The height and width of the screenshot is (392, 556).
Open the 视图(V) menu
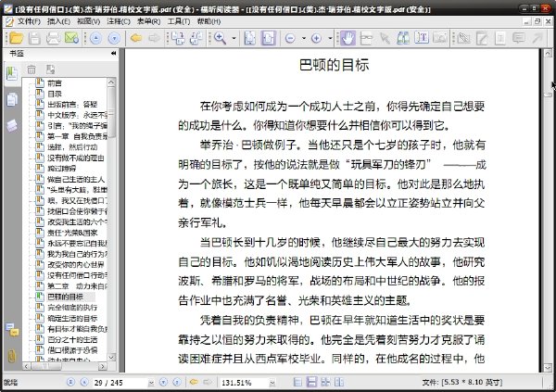pos(88,21)
